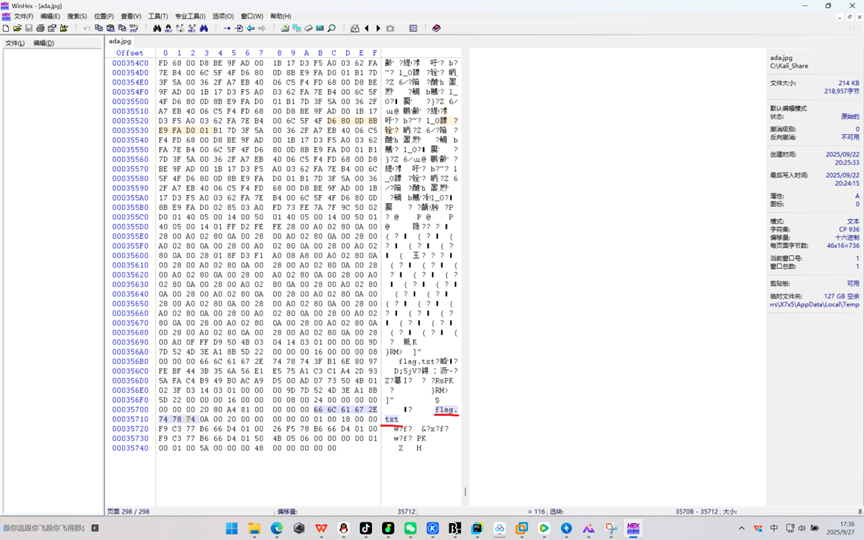
Task: Open the 位置(P) menu
Action: coord(104,16)
